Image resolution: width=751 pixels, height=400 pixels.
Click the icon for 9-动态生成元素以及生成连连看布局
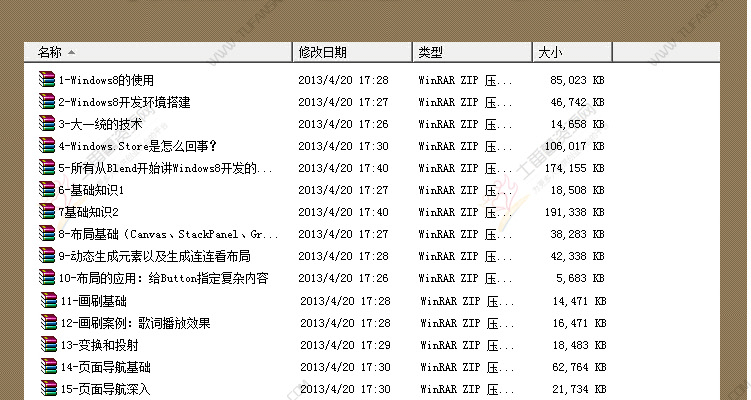47,255
